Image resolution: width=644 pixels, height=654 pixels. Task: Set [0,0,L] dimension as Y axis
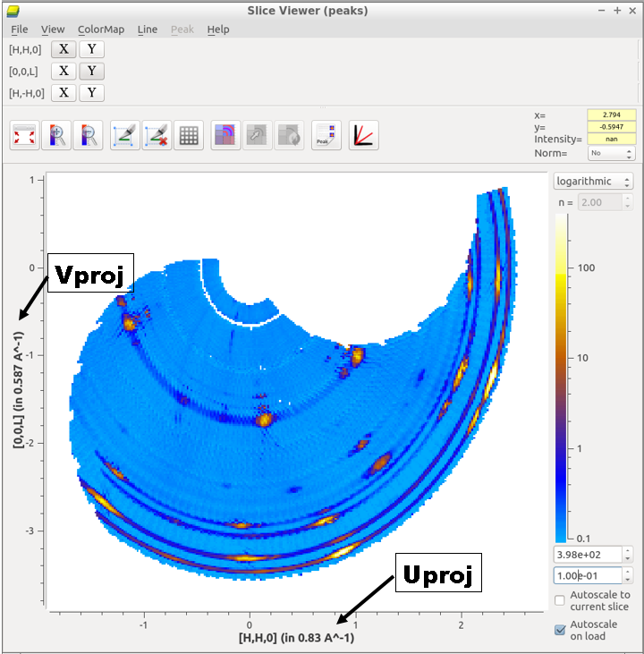(x=91, y=71)
